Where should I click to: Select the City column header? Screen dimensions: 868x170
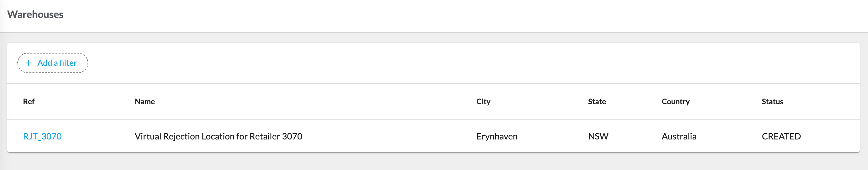tap(483, 102)
